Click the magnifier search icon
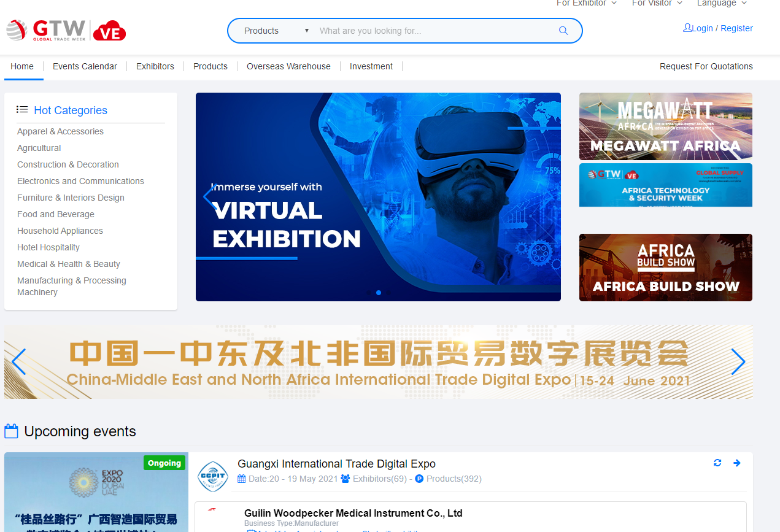This screenshot has width=780, height=532. (x=563, y=31)
